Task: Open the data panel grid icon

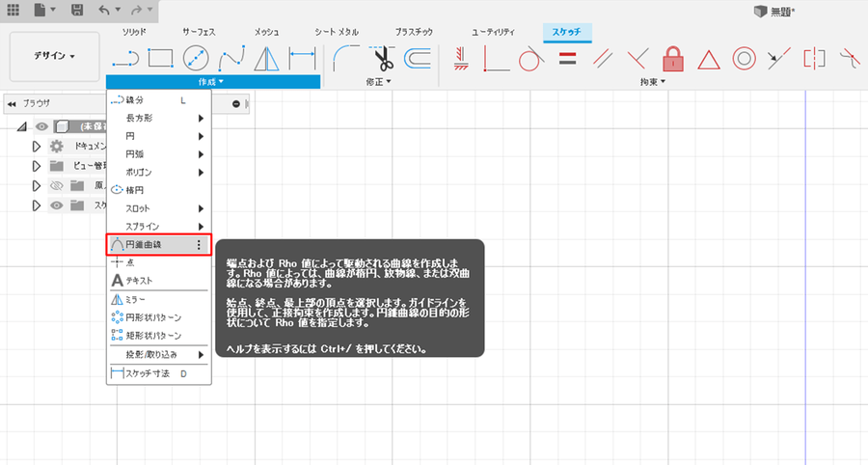Action: pos(13,10)
